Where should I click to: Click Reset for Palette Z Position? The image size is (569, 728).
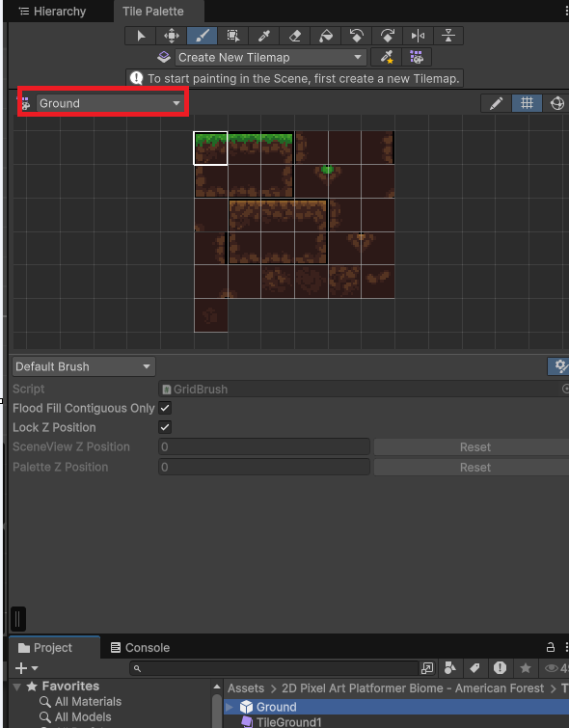point(472,467)
